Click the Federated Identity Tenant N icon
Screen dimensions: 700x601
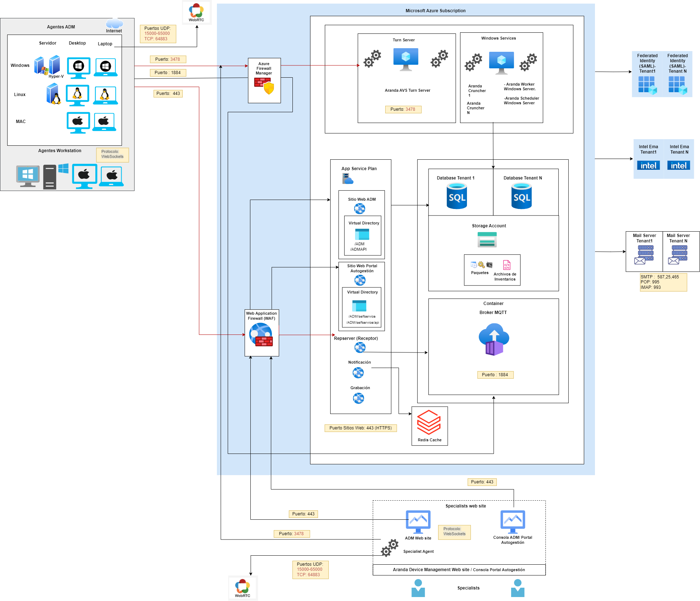[677, 86]
